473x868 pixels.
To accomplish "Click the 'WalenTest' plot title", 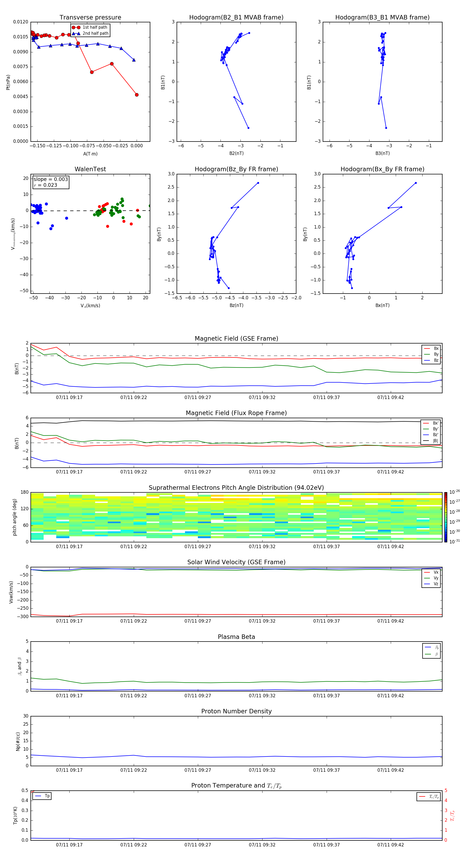I will 90,169.
